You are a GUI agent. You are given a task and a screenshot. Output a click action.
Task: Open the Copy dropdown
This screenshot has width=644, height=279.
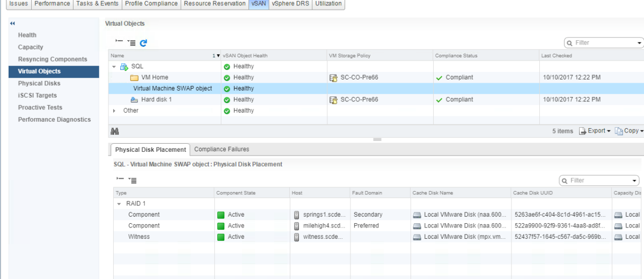point(629,131)
